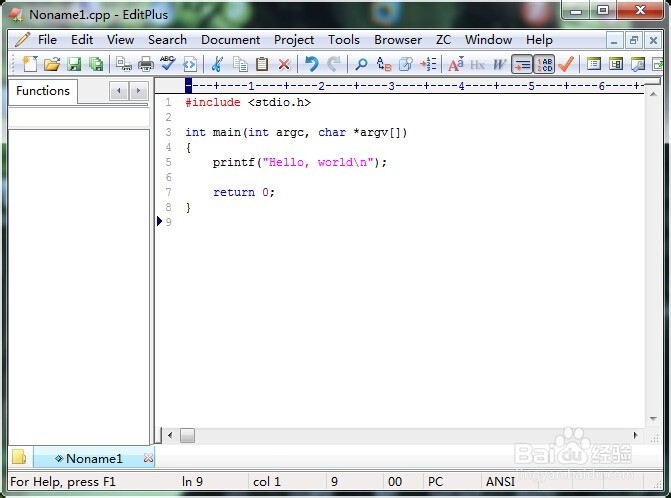671x498 pixels.
Task: Click the Save All toolbar icon
Action: click(96, 64)
